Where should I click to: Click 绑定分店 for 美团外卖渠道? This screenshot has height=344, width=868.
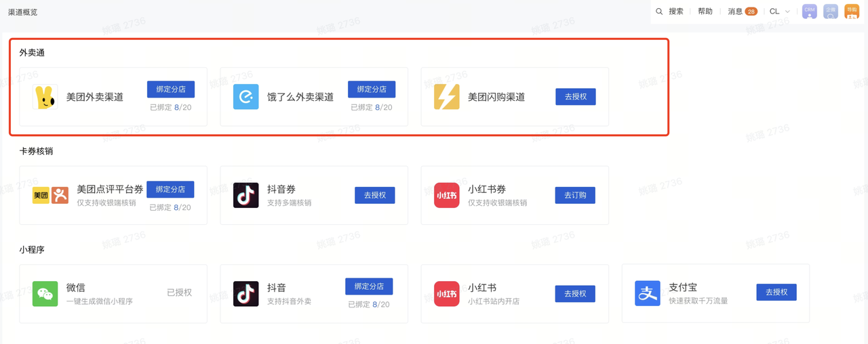171,89
